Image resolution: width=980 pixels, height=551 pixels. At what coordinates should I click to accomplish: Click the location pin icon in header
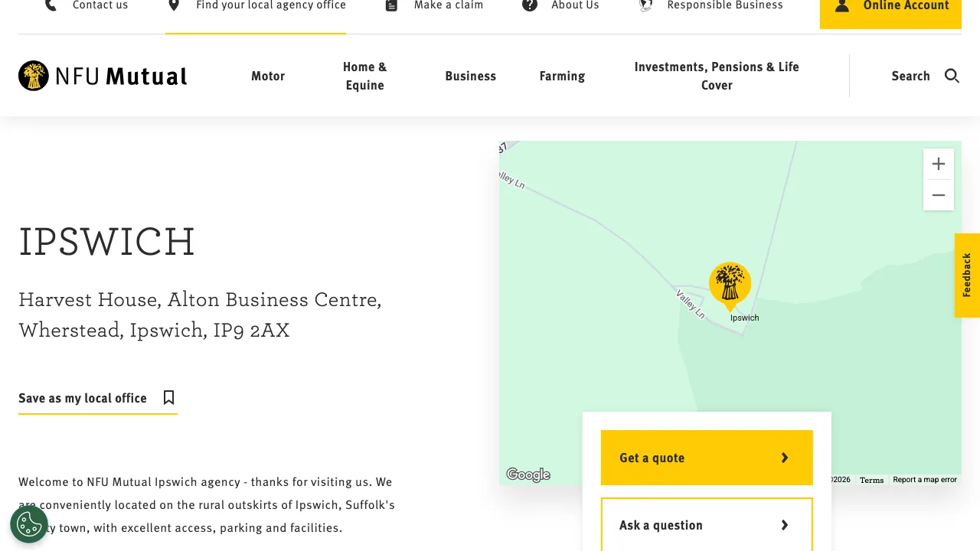[x=174, y=6]
